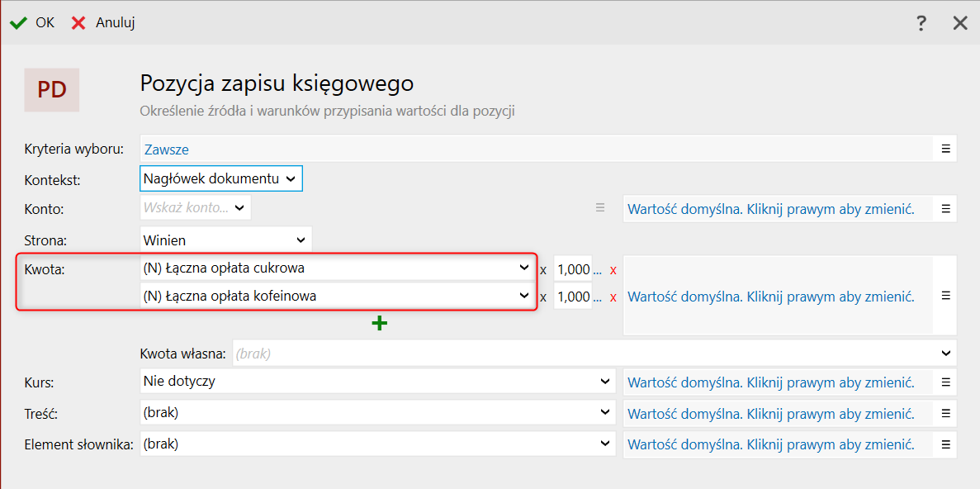Open hamburger menu for Kwota default value
Screen dimensions: 980x489
point(945,296)
